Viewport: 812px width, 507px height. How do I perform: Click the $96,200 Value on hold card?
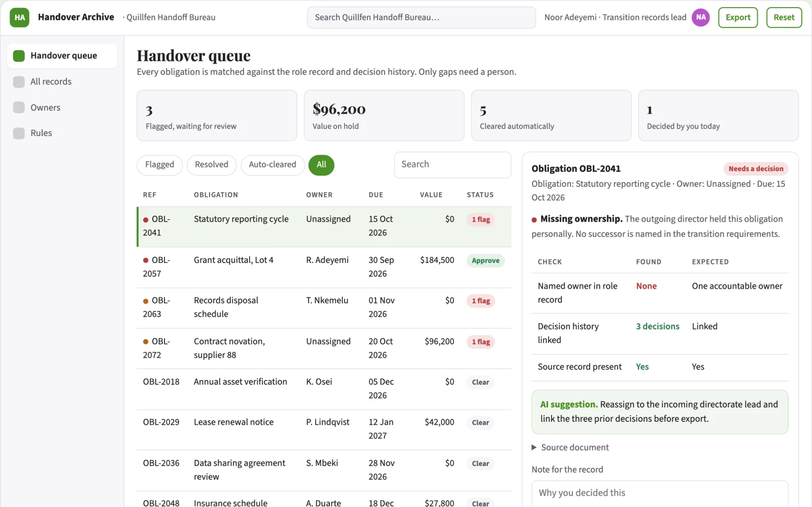pos(384,116)
